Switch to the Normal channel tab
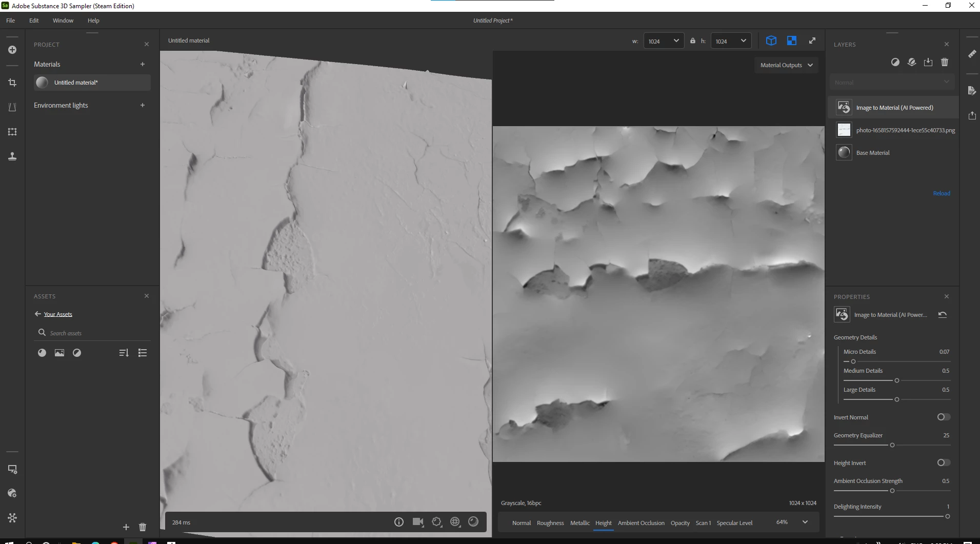 point(522,523)
